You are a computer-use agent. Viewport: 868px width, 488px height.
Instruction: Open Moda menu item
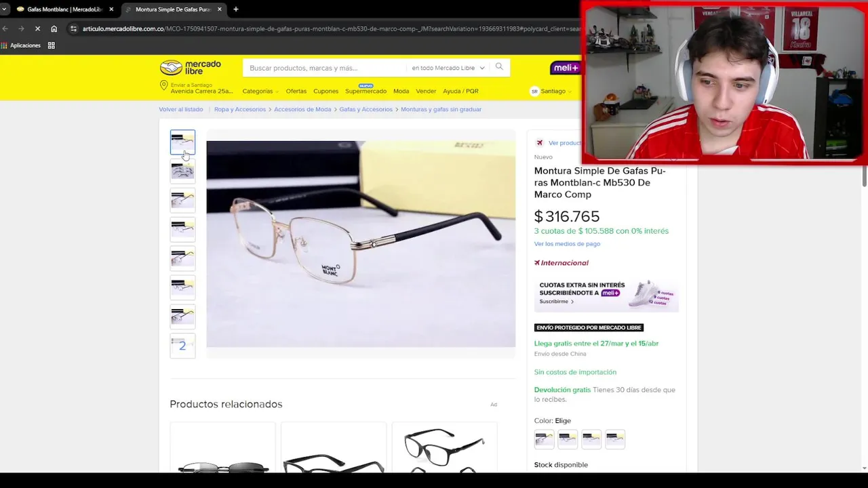coord(401,91)
